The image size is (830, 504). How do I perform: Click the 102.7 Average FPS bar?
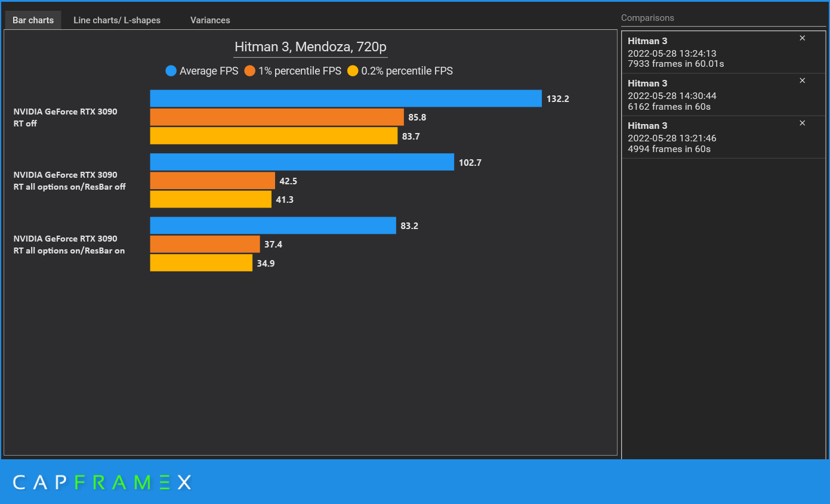pos(302,162)
